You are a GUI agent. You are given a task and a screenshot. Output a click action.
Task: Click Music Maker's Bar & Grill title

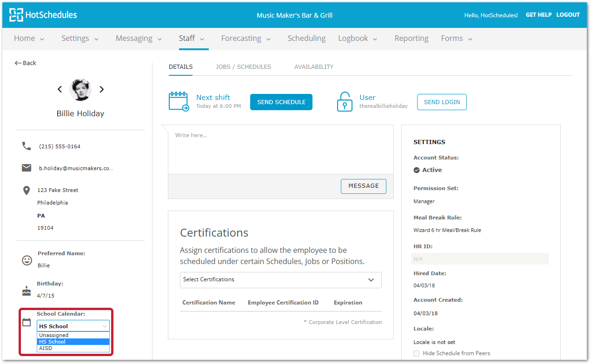point(295,15)
